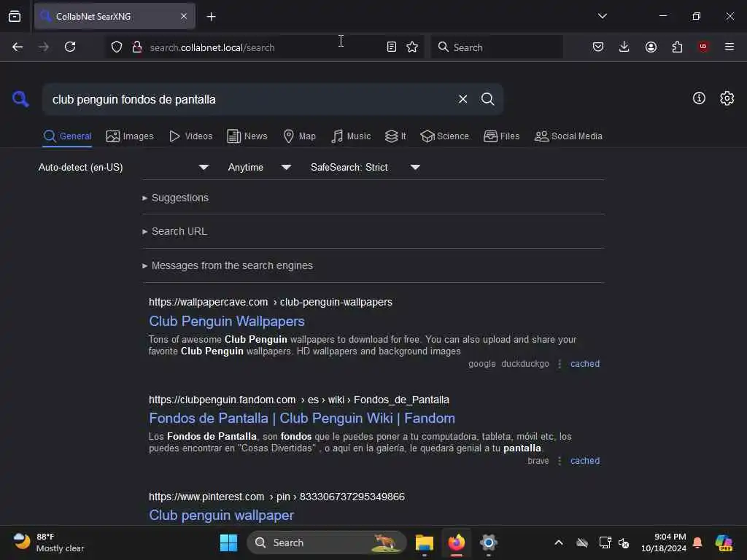Screen dimensions: 747x560
Task: Click the Windows taskbar Search box
Action: pos(326,542)
